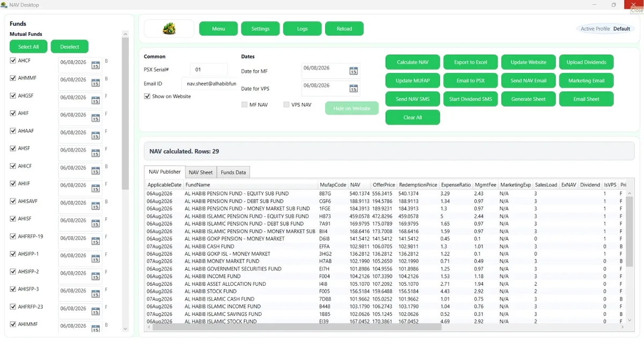
Task: Open Logs from the top bar
Action: click(x=302, y=29)
